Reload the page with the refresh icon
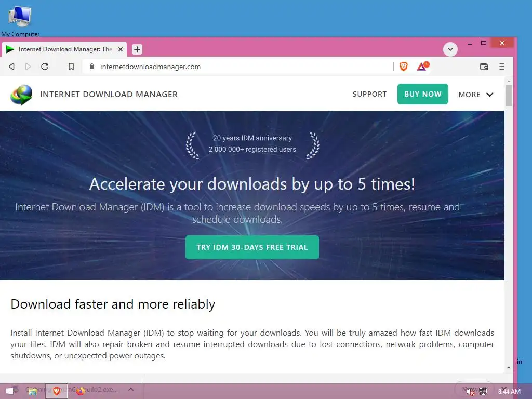 click(x=45, y=66)
